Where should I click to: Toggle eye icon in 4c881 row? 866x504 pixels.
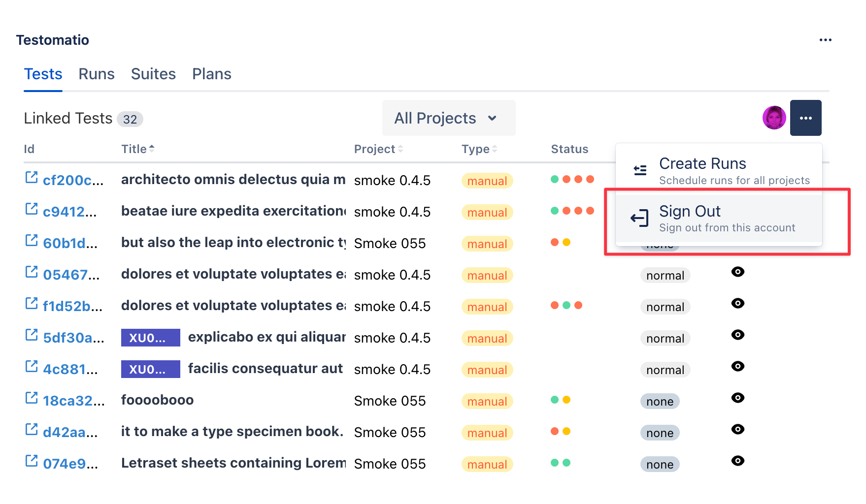(x=737, y=366)
